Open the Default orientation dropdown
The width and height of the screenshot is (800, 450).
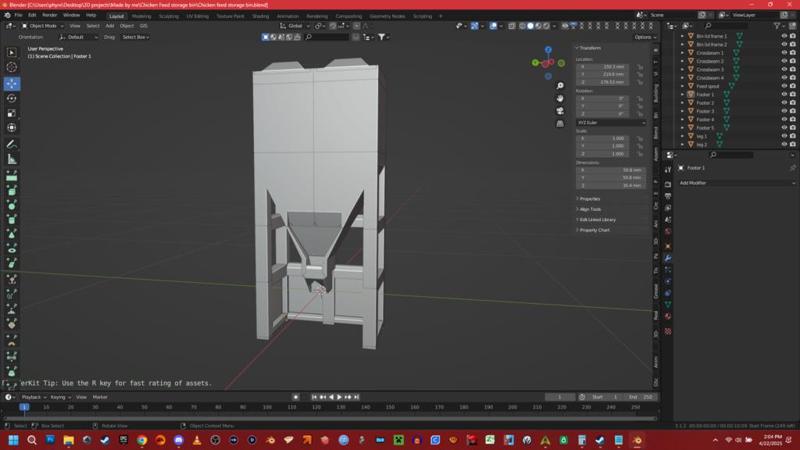click(78, 37)
